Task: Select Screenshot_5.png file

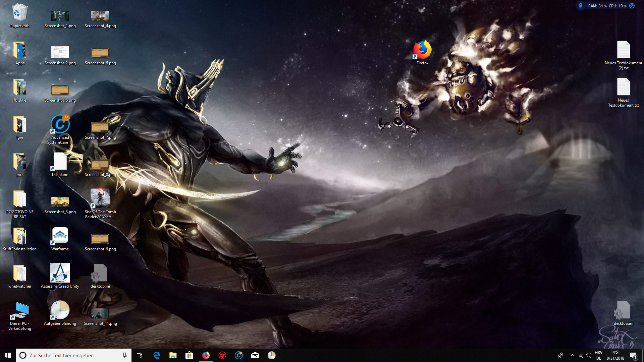Action: 100,56
